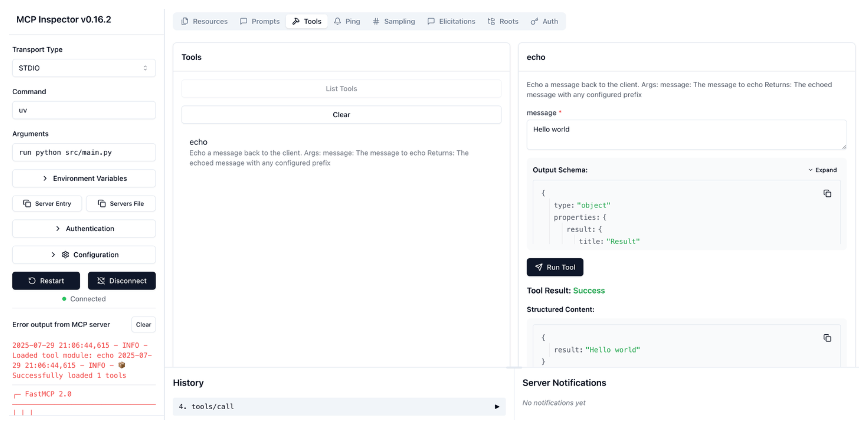
Task: Expand the Authentication section
Action: [84, 228]
